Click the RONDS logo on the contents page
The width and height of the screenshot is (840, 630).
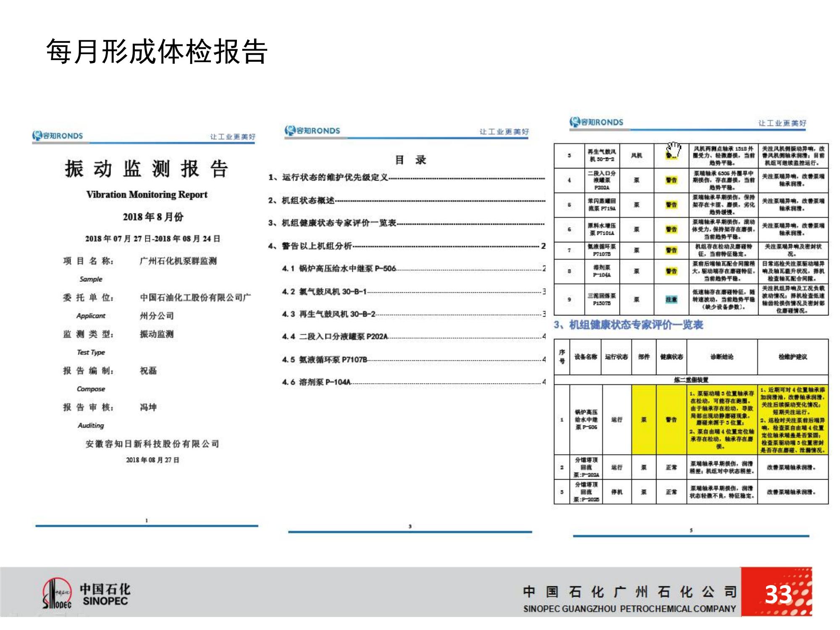tap(312, 131)
